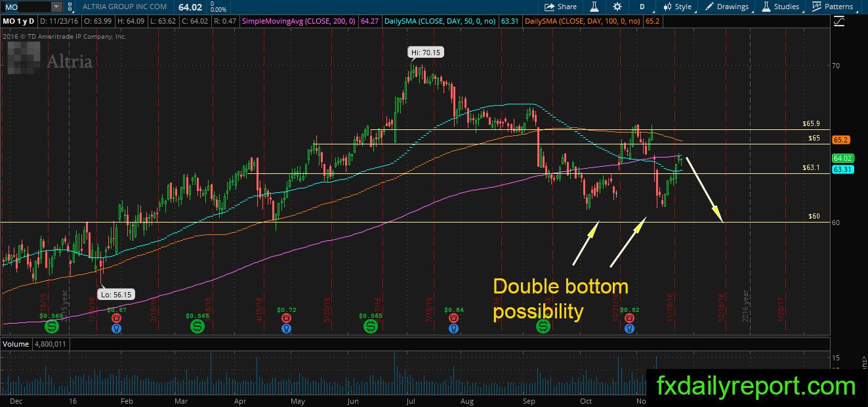Expand the symbol selector dropdown arrow

pyautogui.click(x=56, y=7)
